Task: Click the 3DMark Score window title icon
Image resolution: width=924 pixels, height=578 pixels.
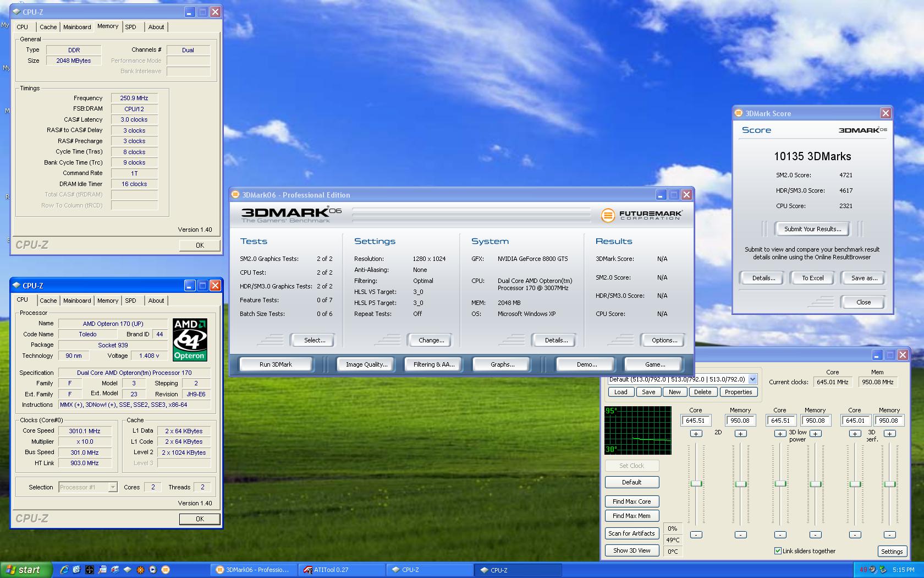Action: click(x=739, y=113)
